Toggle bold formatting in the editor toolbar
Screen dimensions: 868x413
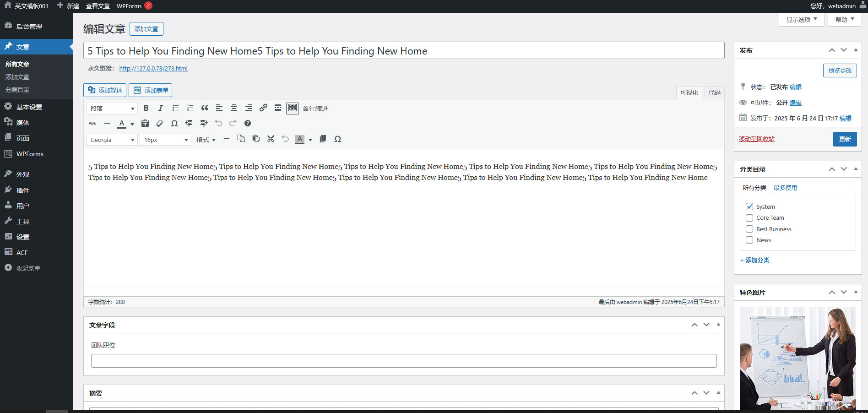[x=146, y=108]
